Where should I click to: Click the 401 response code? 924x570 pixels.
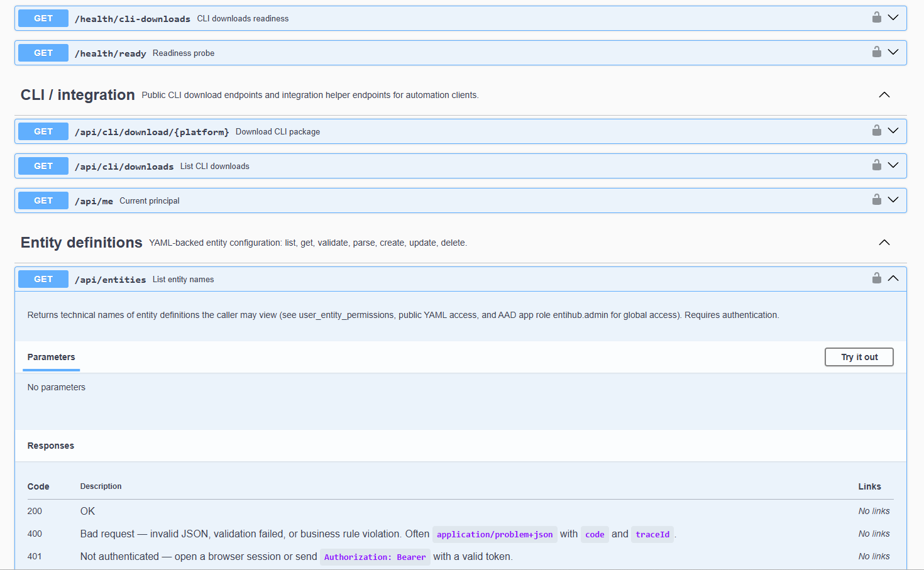click(35, 556)
